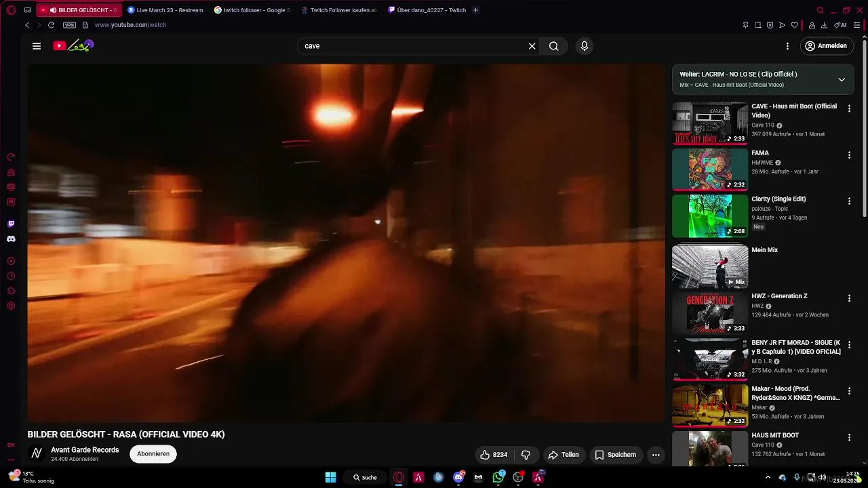Open the YouTube hamburger guide menu
868x488 pixels.
[x=37, y=46]
